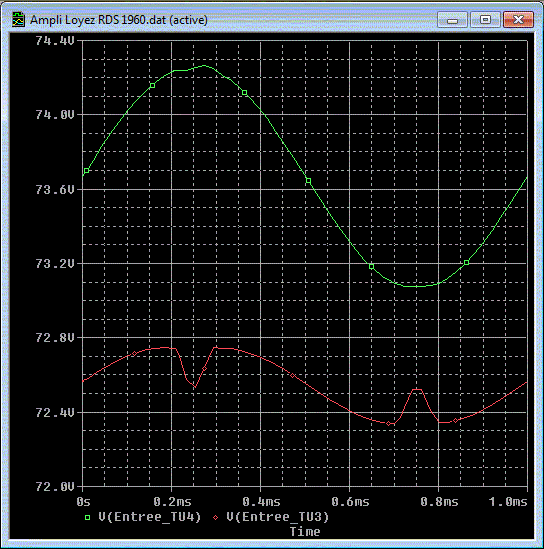Click the 0.4ms x-axis label

tap(261, 502)
